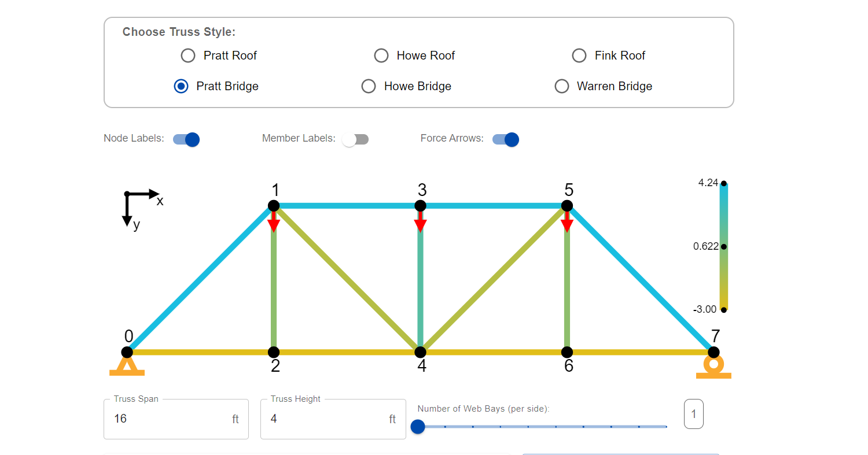Click the x-y coordinate axes icon

point(137,205)
